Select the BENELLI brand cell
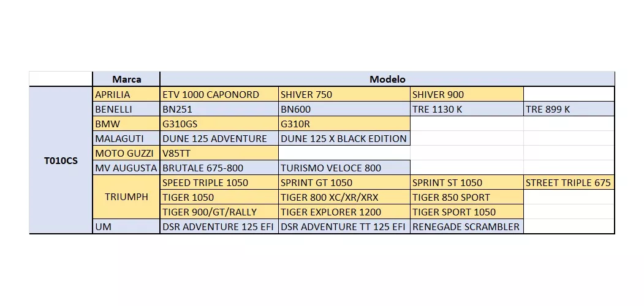The height and width of the screenshot is (306, 644). click(126, 109)
